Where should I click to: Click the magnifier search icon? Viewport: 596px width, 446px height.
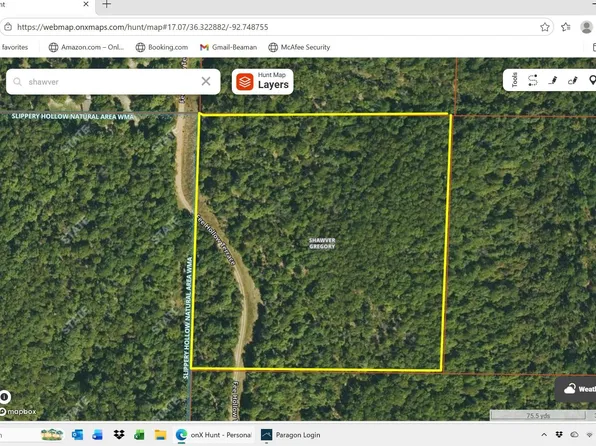point(17,82)
